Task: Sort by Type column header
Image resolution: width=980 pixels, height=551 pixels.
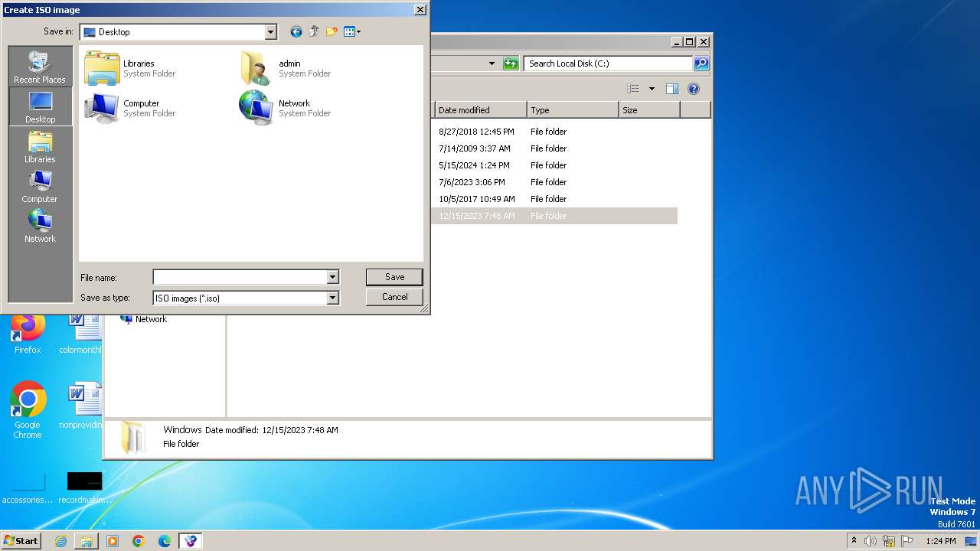Action: pyautogui.click(x=573, y=110)
